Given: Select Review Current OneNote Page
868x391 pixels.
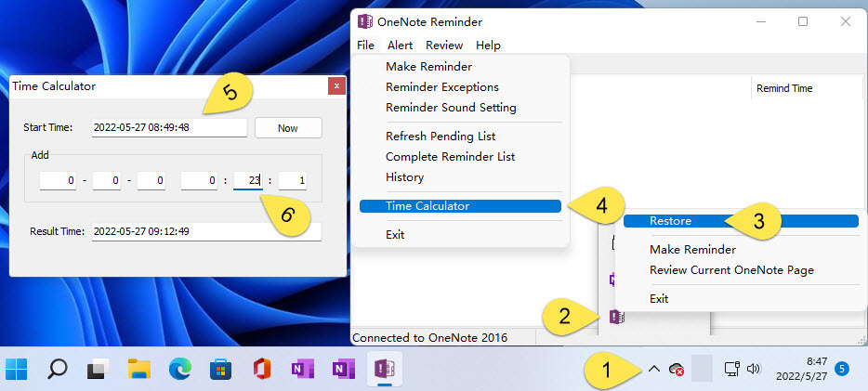Looking at the screenshot, I should click(x=741, y=270).
